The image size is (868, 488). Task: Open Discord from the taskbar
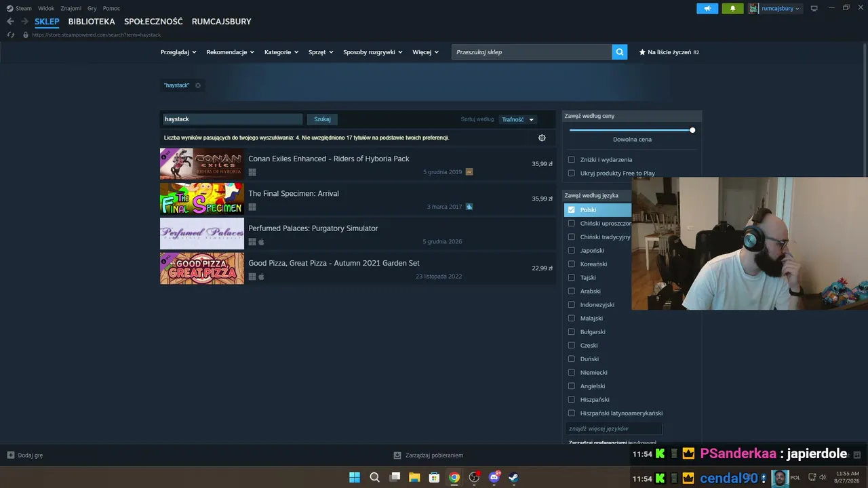click(x=494, y=477)
